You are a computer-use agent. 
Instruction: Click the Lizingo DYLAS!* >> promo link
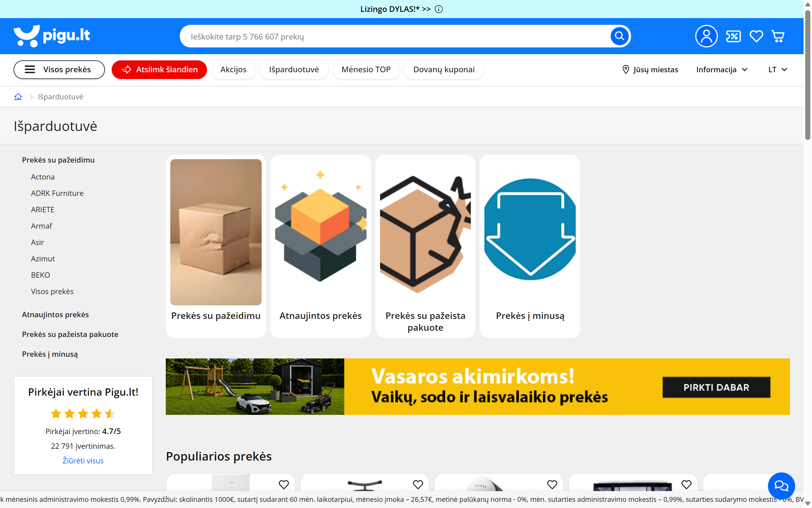pos(395,9)
